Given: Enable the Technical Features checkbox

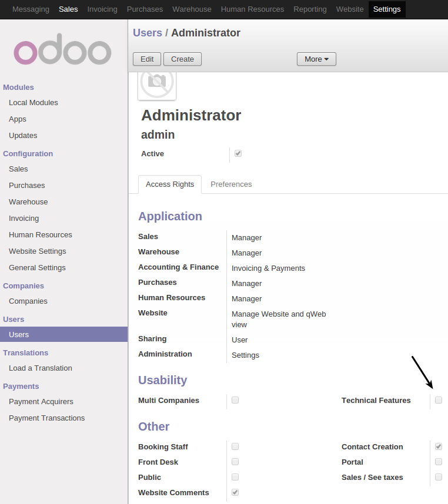Looking at the screenshot, I should 439,400.
